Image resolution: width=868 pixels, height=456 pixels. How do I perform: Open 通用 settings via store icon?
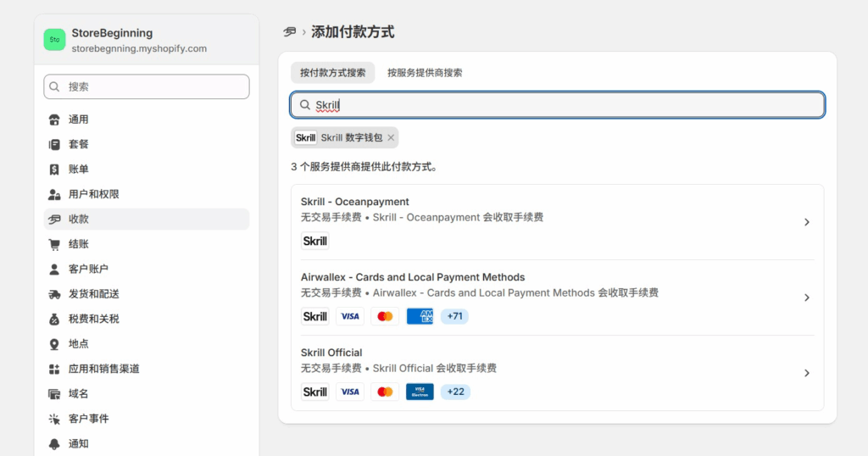coord(55,120)
